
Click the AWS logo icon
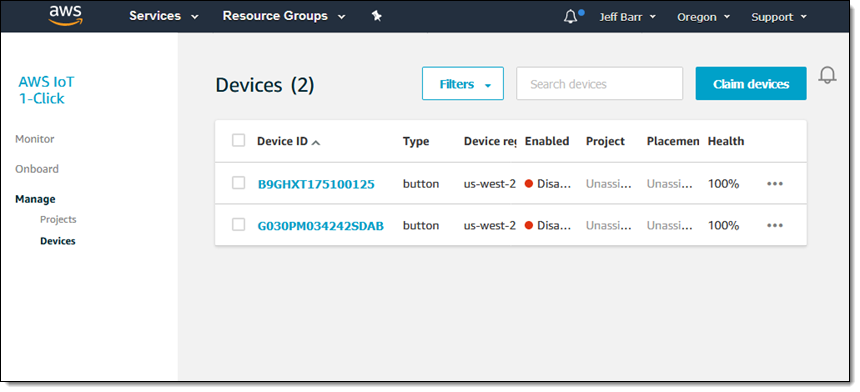pos(65,15)
